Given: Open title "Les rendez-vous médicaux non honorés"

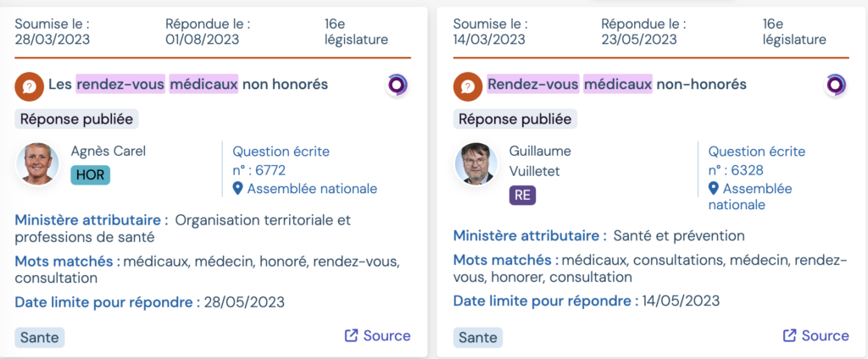Looking at the screenshot, I should [x=187, y=85].
